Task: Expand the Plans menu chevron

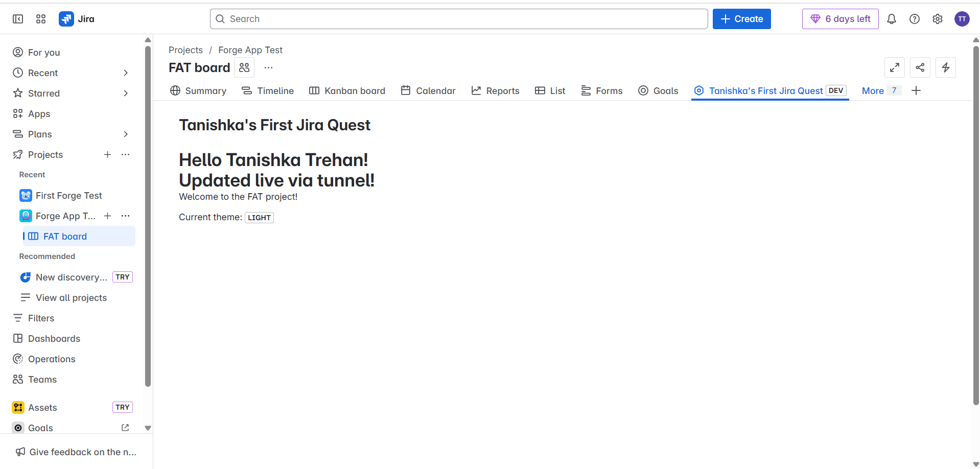Action: (x=126, y=134)
